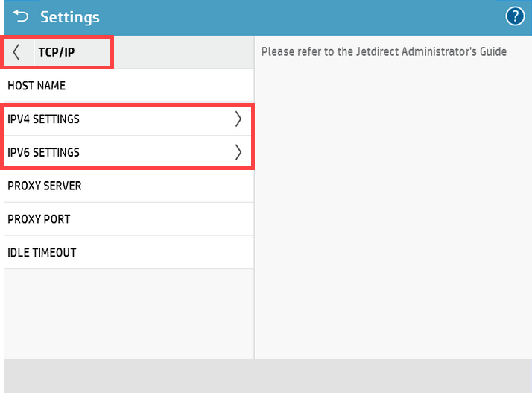Select the IDLE TIMEOUT setting
532x393 pixels.
pos(42,253)
